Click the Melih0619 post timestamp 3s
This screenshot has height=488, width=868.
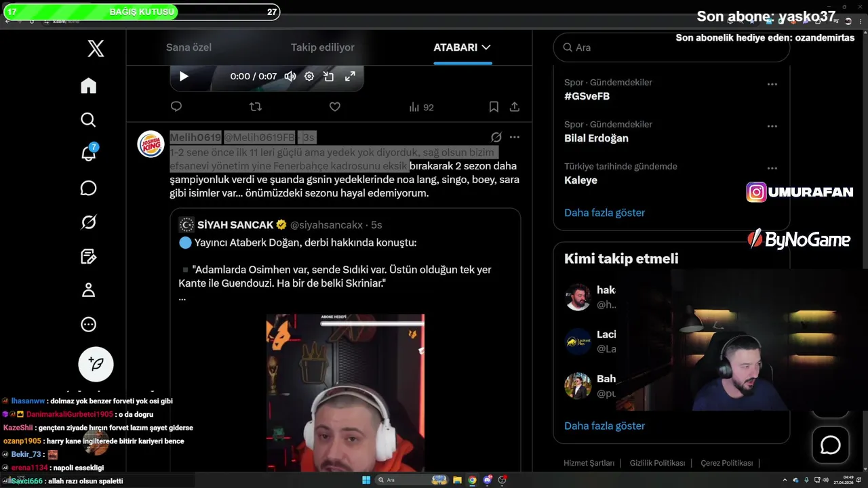tap(309, 138)
